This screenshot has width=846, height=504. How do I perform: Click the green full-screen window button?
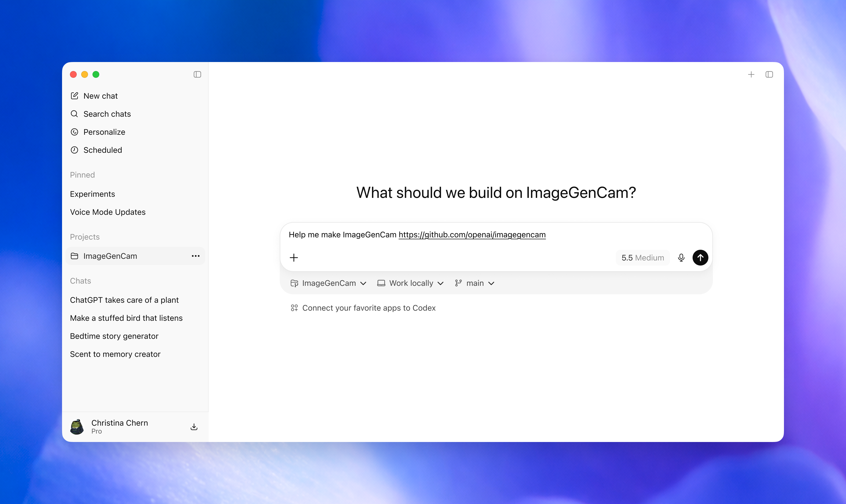point(96,74)
